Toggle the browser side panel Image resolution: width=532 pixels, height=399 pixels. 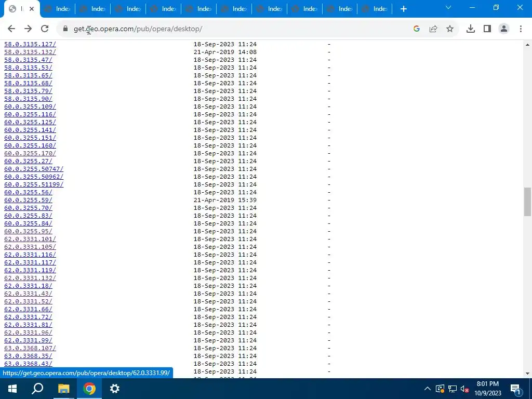487,29
